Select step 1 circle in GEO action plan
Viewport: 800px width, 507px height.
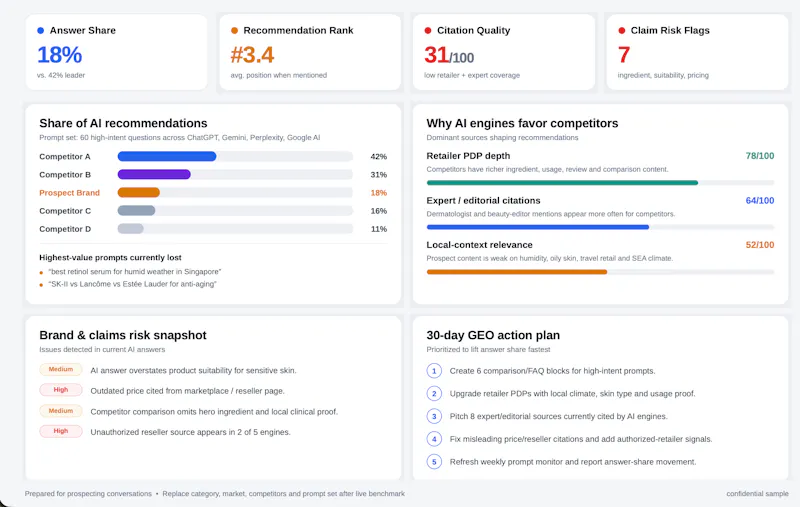click(434, 371)
